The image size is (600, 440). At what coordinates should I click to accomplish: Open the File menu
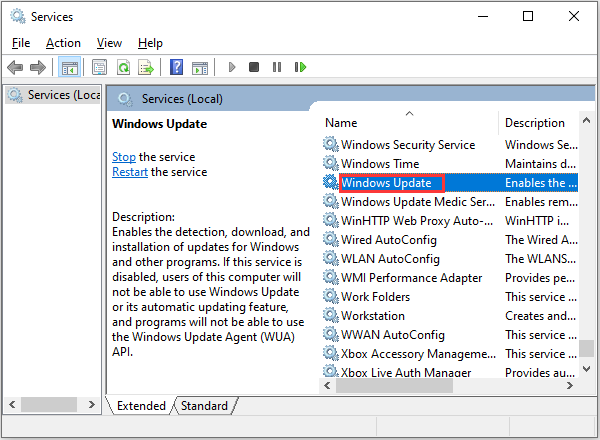[x=21, y=43]
